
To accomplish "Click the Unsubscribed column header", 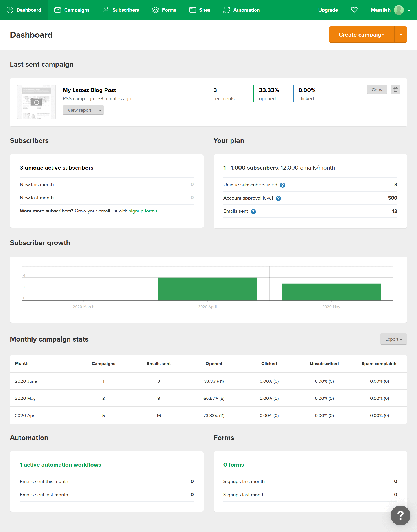I will click(x=324, y=364).
